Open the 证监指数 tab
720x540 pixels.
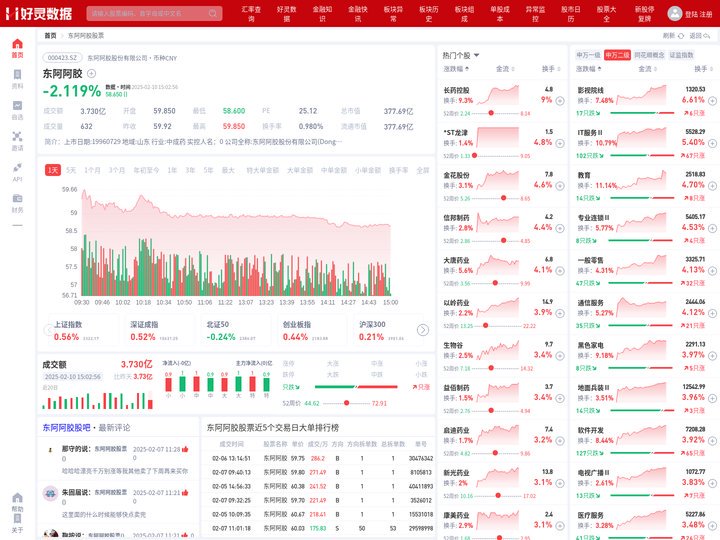(681, 55)
